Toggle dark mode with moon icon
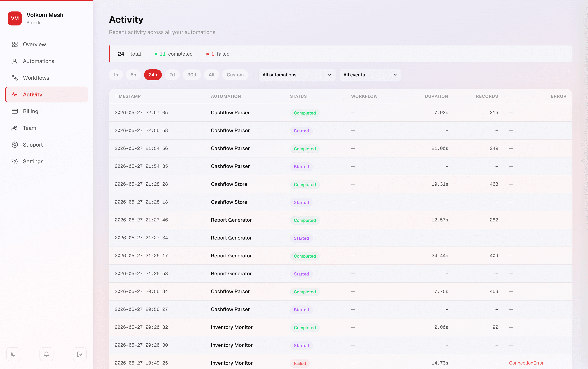The width and height of the screenshot is (588, 369). tap(13, 354)
